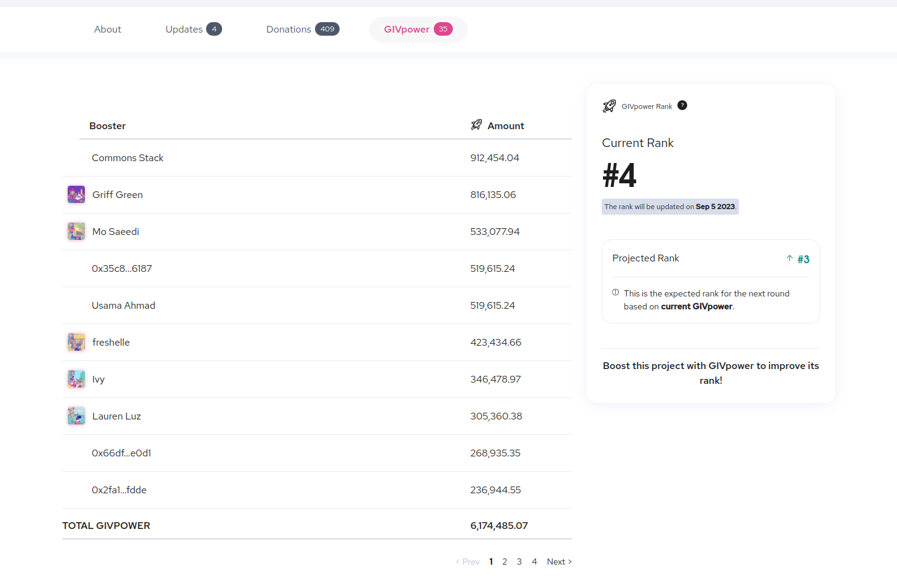Click the Griff Green booster name
897x588 pixels.
(x=118, y=195)
